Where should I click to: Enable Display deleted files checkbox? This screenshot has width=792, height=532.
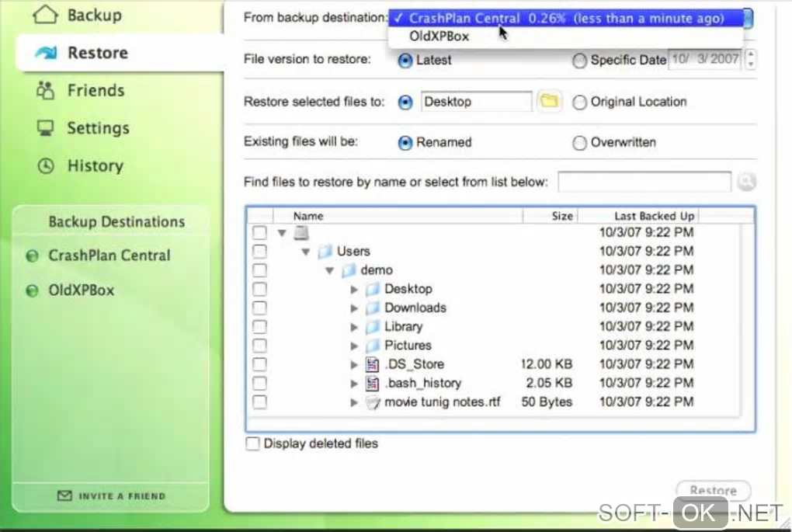click(x=252, y=443)
